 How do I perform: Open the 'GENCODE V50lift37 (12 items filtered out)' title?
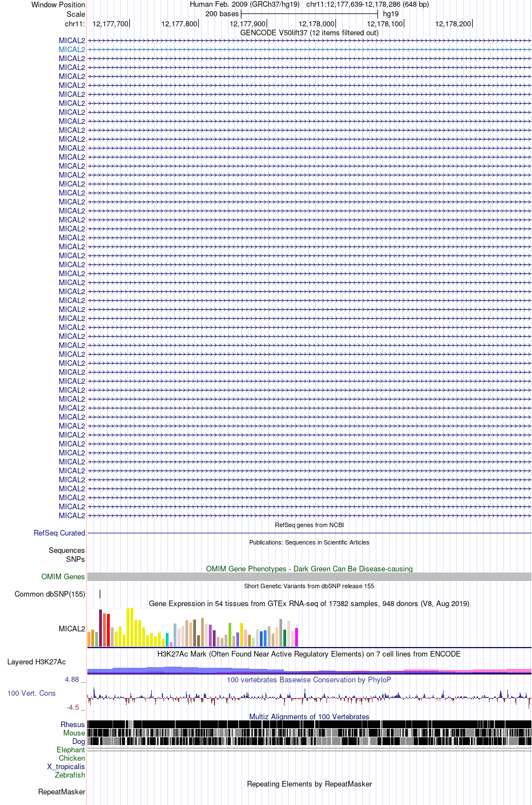coord(309,32)
